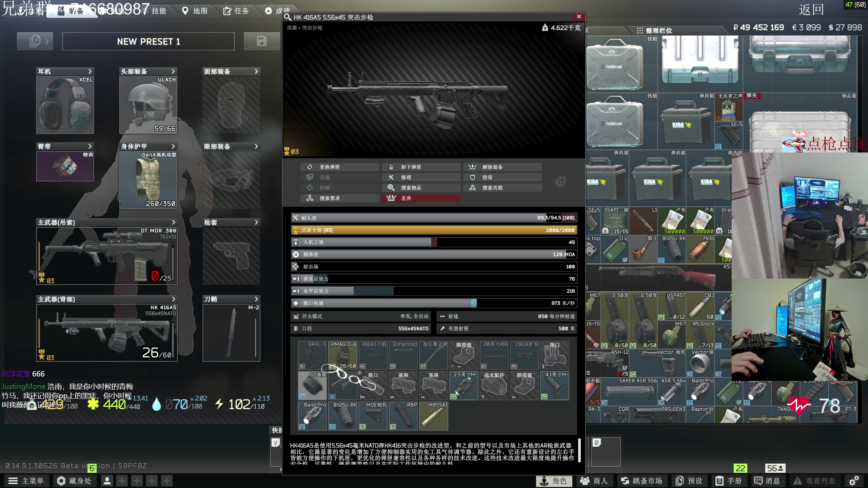
Task: Go to 藏身处 hideout
Action: pos(75,481)
